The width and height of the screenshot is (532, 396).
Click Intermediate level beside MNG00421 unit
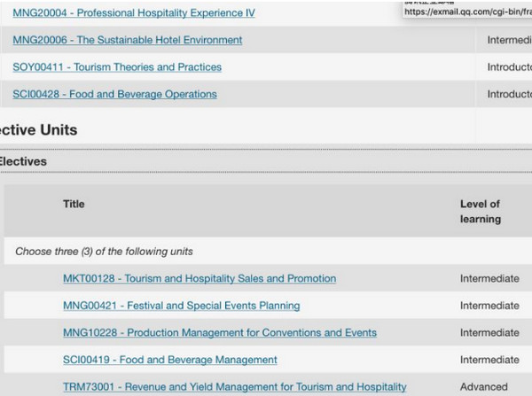coord(489,306)
